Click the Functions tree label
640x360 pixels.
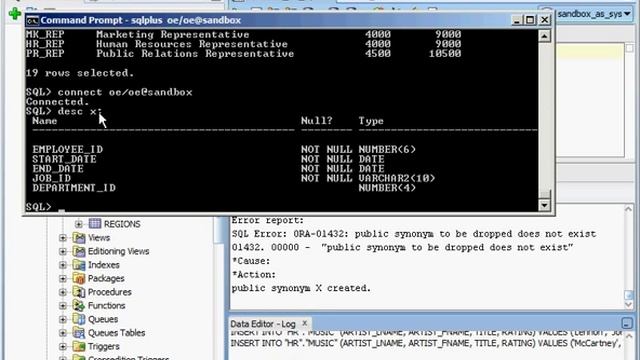click(107, 306)
